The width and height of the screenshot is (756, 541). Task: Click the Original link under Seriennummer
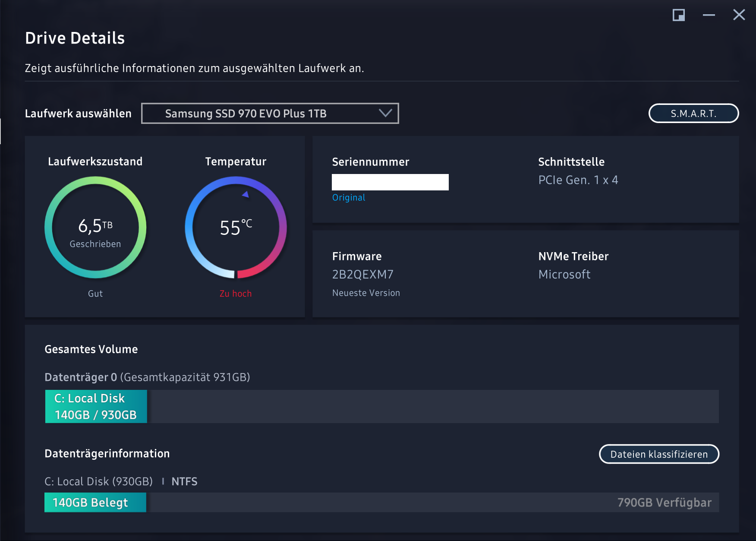pos(349,197)
